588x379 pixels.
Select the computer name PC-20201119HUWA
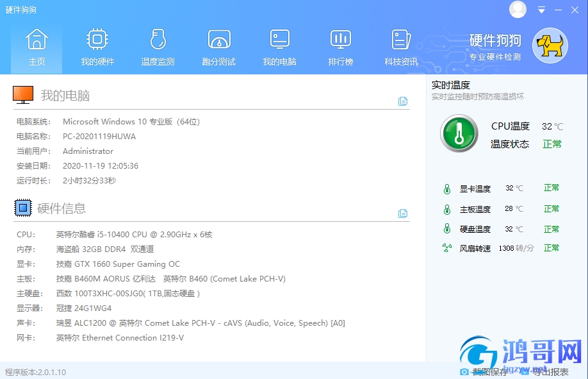[99, 137]
